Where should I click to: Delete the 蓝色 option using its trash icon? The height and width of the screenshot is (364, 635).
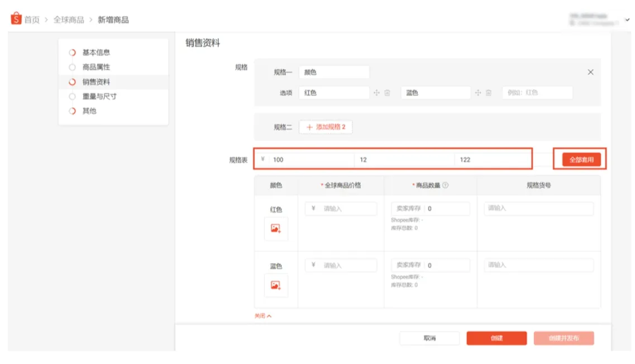489,93
